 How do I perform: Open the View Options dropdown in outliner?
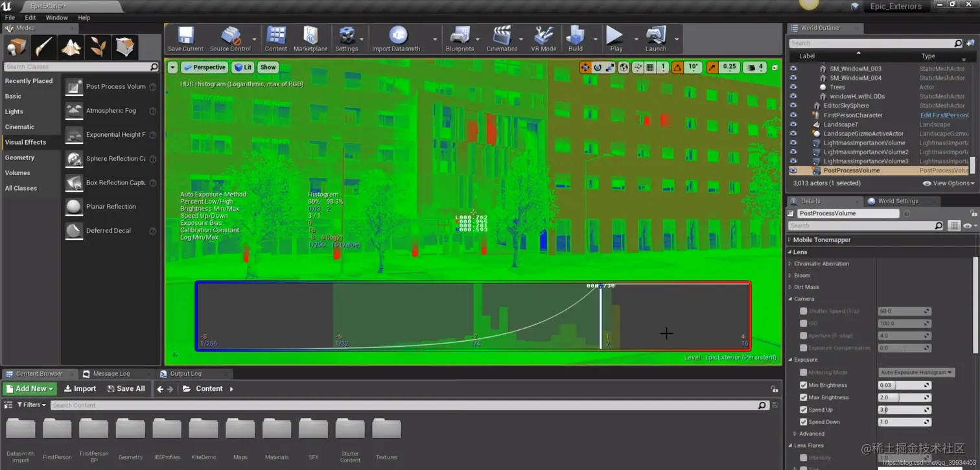949,183
